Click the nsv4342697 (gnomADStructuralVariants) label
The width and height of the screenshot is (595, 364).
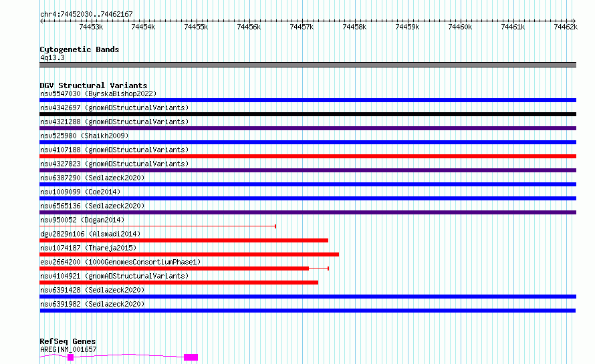[x=114, y=108]
